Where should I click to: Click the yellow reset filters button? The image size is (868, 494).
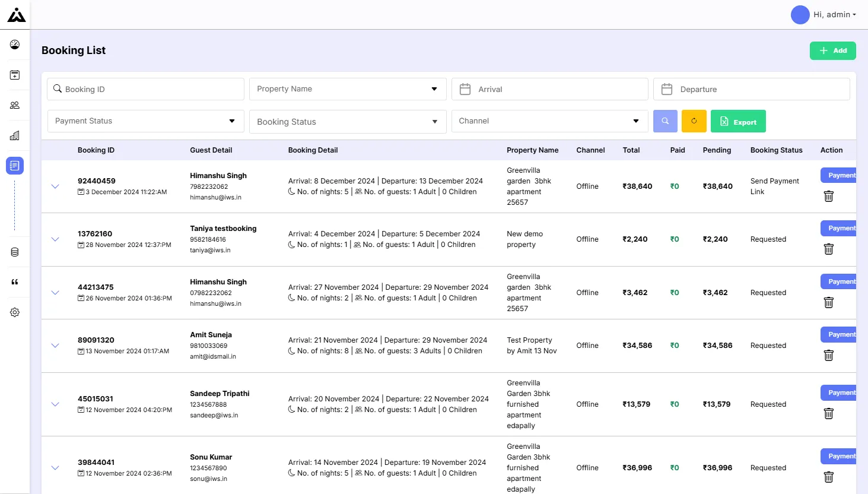694,121
